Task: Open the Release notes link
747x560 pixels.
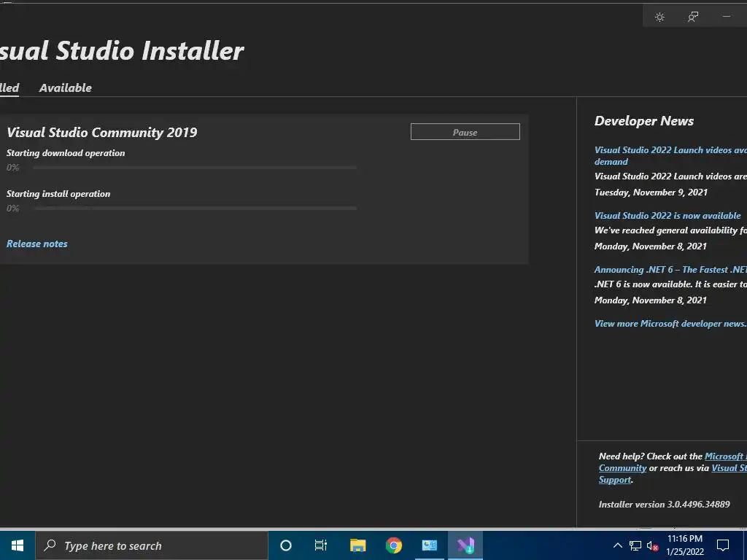Action: [36, 244]
